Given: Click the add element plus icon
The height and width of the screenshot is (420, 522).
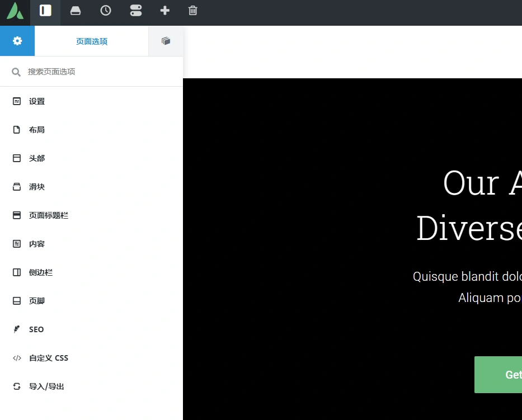Looking at the screenshot, I should 165,12.
